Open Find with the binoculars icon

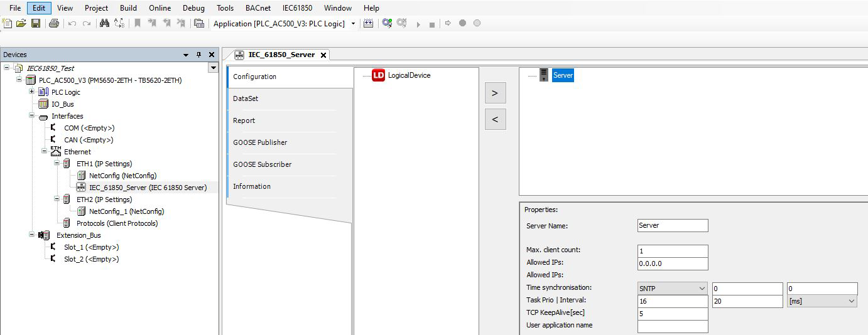(x=104, y=23)
